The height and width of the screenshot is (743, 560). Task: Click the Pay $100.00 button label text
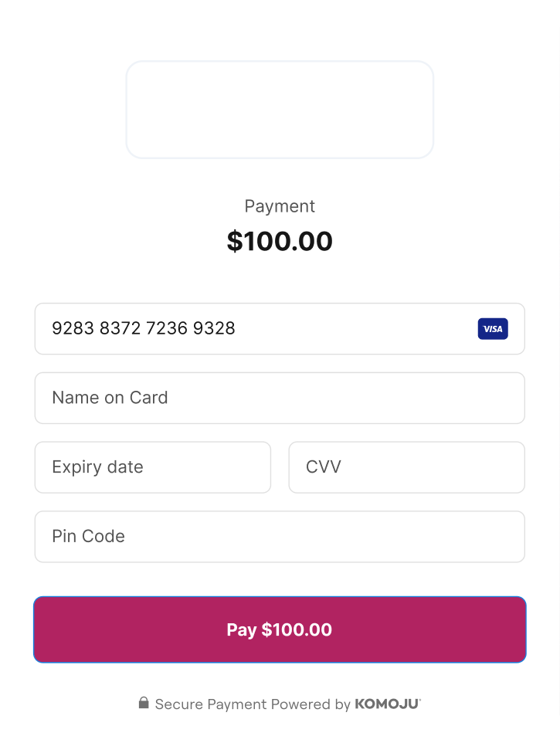coord(280,629)
